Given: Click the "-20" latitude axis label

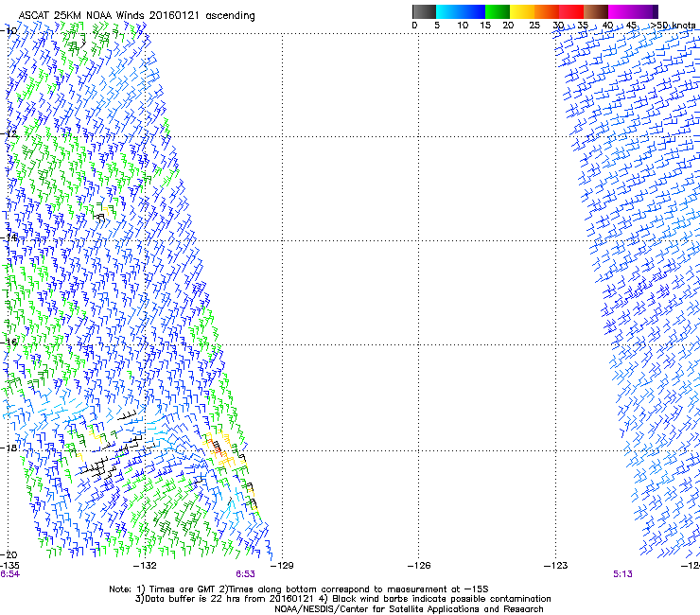Looking at the screenshot, I should tap(9, 555).
